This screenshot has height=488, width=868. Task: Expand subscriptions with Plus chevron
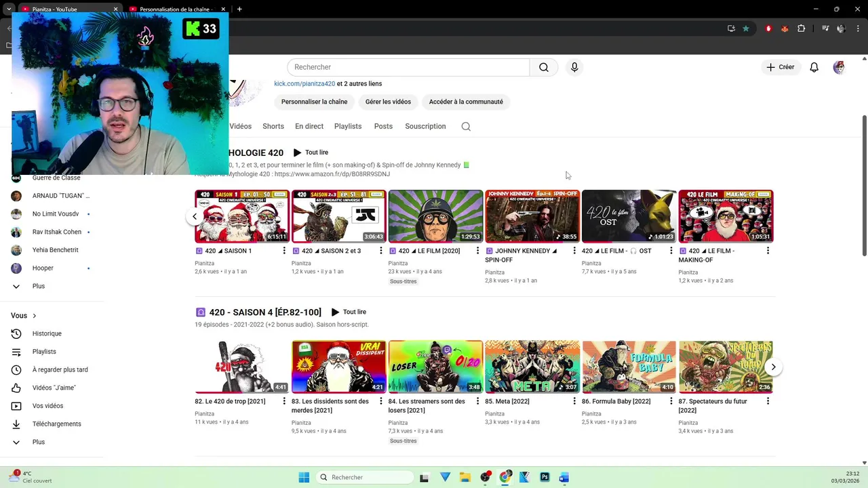coord(16,286)
